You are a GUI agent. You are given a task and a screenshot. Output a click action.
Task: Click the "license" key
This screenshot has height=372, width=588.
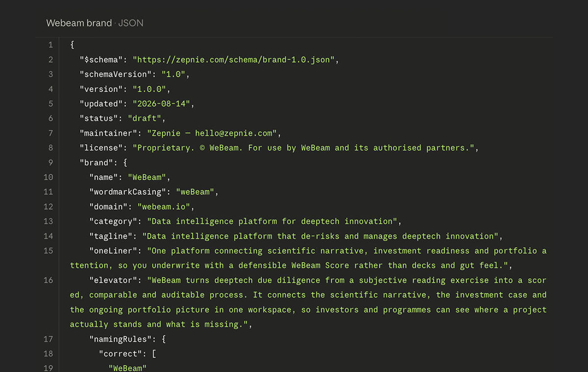point(101,148)
